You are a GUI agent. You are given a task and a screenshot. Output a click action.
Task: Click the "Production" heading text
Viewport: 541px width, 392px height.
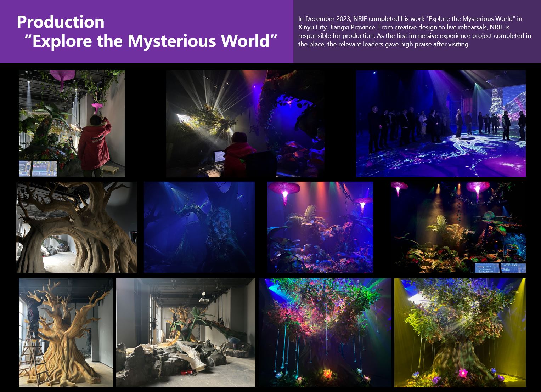click(x=60, y=22)
